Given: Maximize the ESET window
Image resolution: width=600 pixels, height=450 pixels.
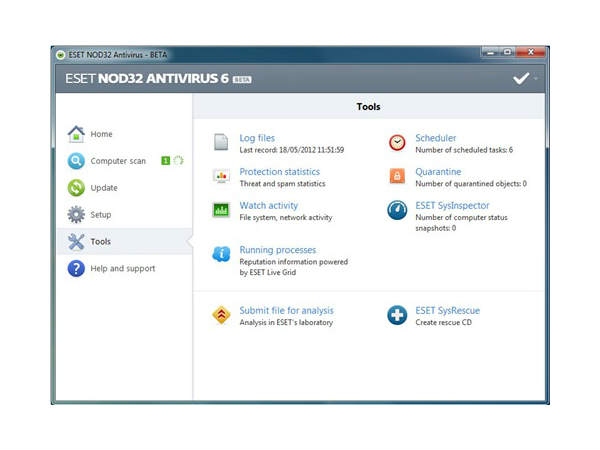Looking at the screenshot, I should [508, 52].
